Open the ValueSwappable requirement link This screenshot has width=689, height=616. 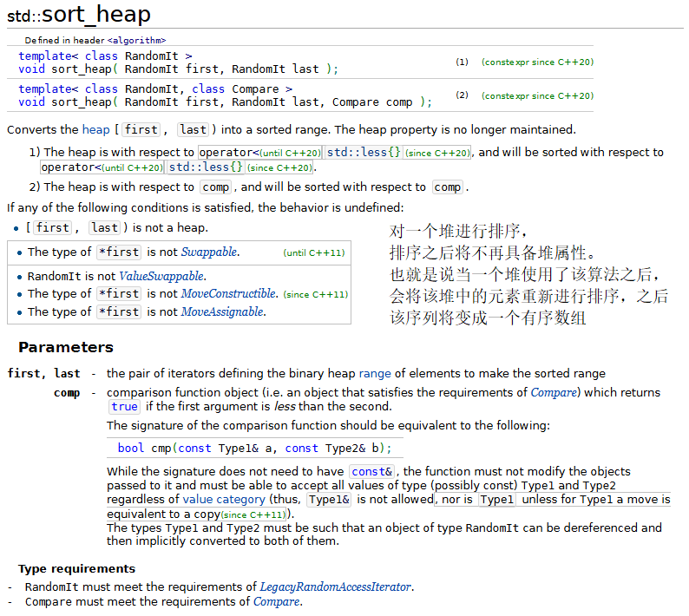pyautogui.click(x=161, y=276)
